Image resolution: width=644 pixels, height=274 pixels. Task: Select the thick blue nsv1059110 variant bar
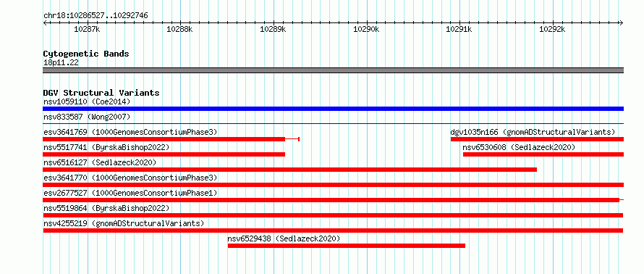333,109
